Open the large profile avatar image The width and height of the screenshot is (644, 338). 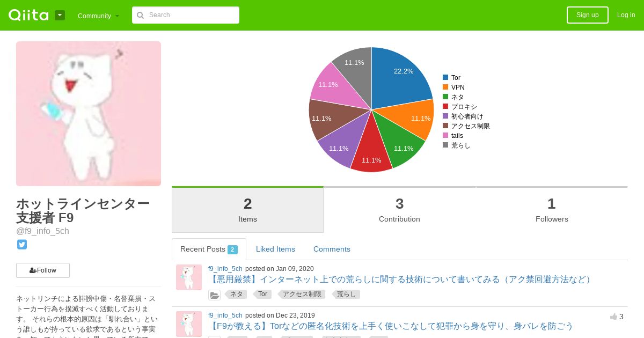point(89,114)
